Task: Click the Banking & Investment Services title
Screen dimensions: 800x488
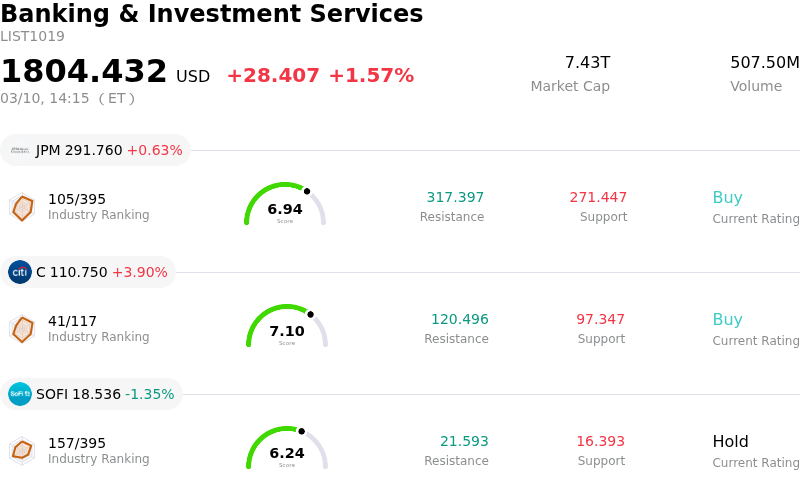Action: 212,14
